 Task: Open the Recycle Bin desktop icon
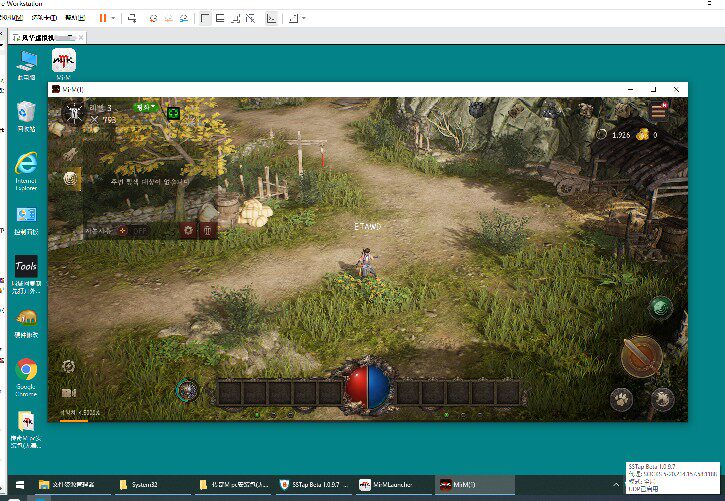[26, 116]
